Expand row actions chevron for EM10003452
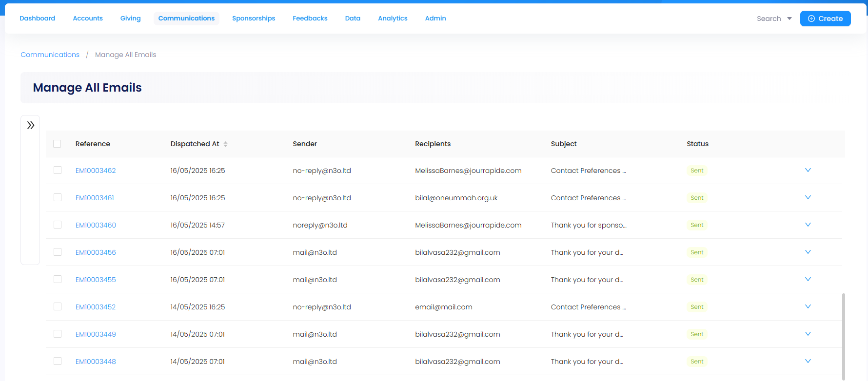The height and width of the screenshot is (381, 868). (808, 306)
